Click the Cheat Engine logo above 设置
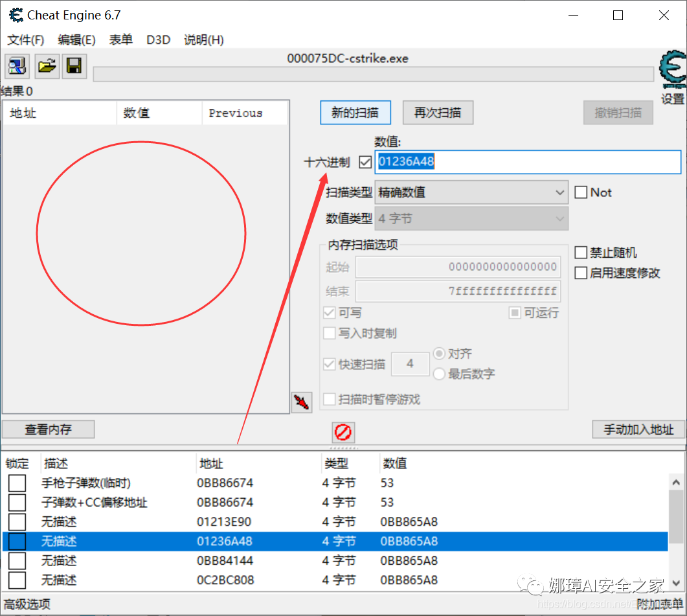 click(x=673, y=69)
